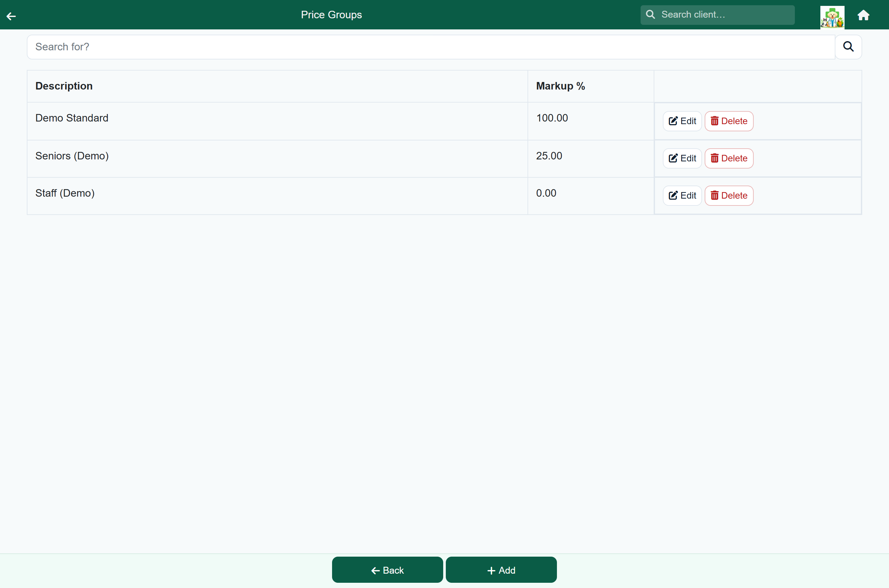Go to the home page icon
The height and width of the screenshot is (588, 889).
click(864, 15)
